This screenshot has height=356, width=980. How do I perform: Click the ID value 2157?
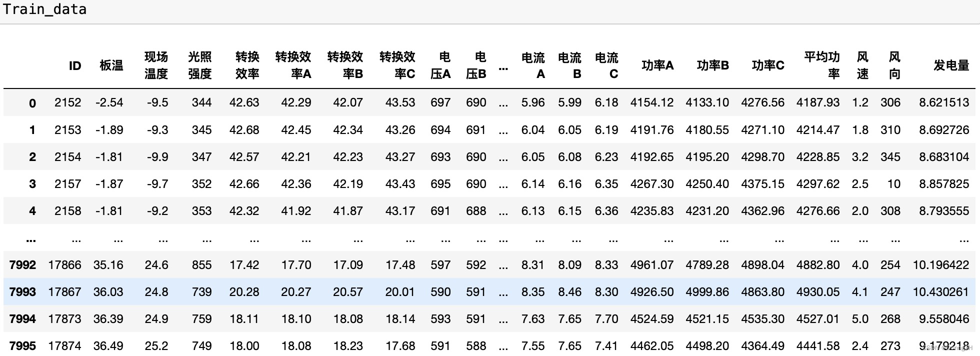(67, 184)
